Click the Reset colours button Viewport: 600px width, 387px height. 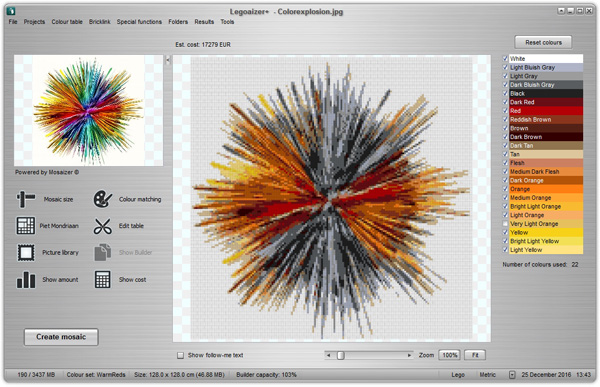click(543, 42)
